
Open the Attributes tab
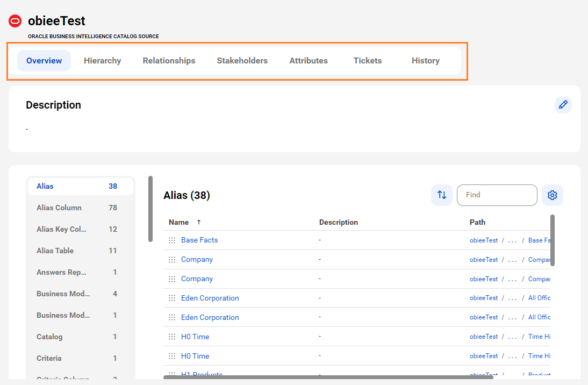tap(309, 61)
